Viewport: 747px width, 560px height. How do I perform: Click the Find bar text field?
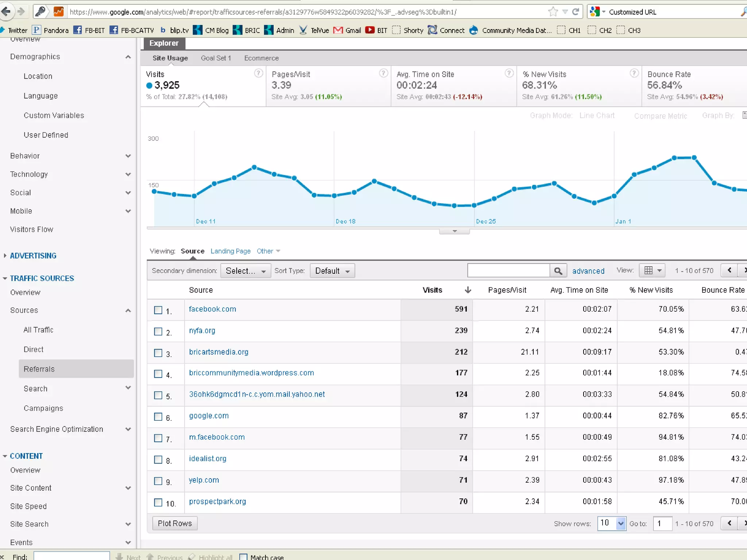[x=71, y=556]
